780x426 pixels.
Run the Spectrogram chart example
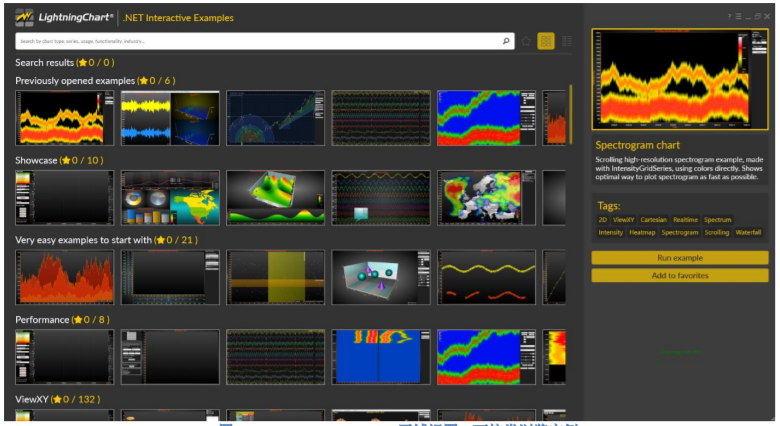click(x=680, y=258)
